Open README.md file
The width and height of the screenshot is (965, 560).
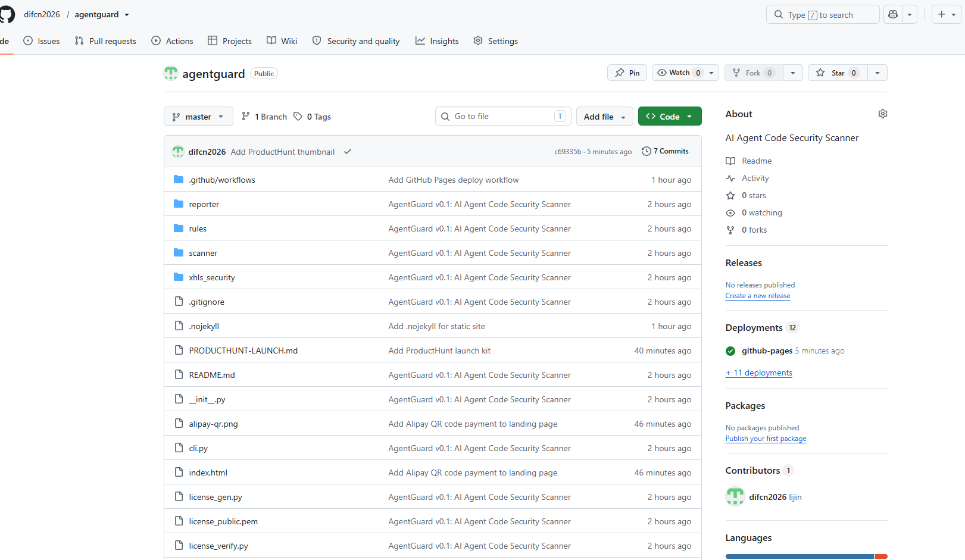coord(212,375)
